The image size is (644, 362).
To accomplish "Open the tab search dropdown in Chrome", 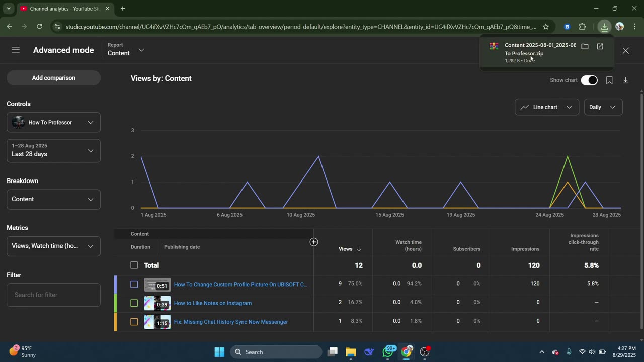I will 9,9.
